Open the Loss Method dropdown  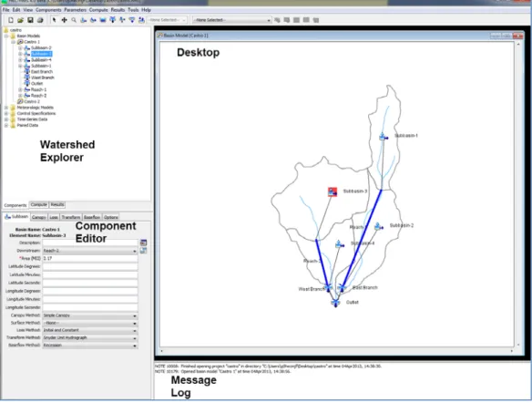click(x=90, y=331)
